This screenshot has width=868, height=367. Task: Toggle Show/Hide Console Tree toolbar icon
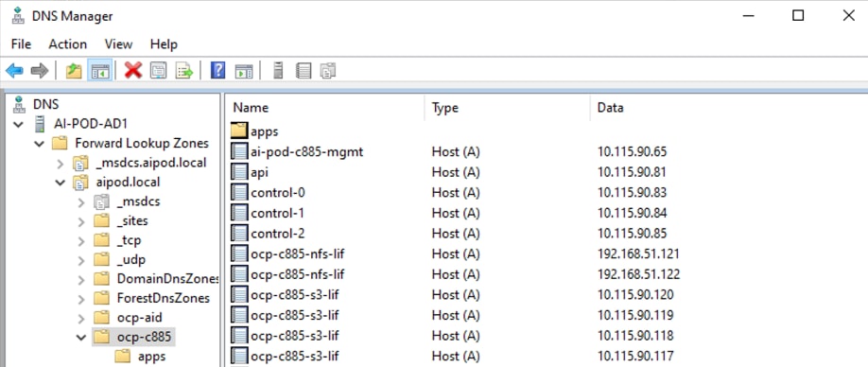tap(100, 71)
